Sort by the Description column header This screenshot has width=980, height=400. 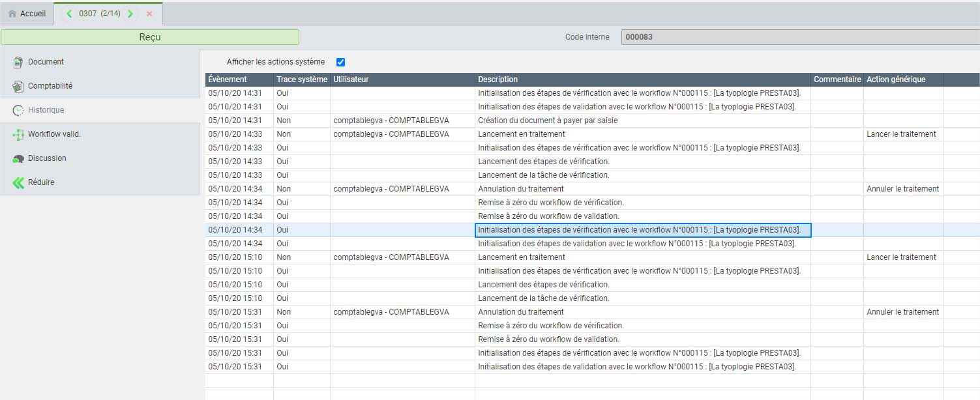pyautogui.click(x=643, y=79)
